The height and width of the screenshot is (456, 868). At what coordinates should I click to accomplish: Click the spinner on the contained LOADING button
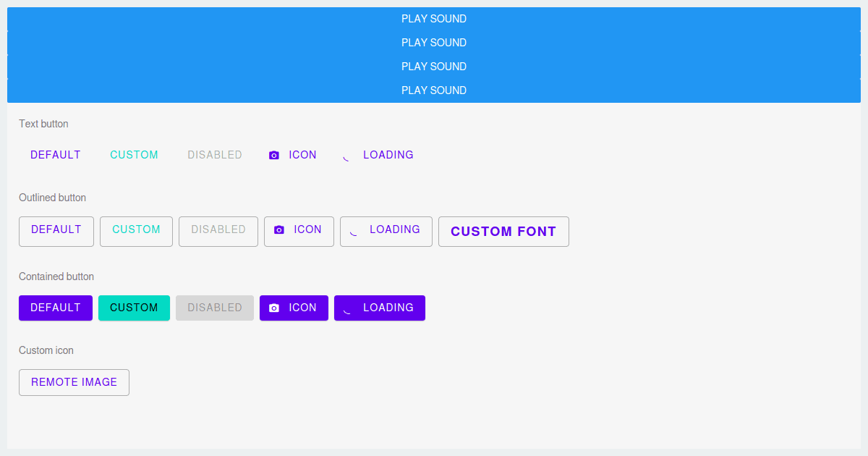(347, 308)
